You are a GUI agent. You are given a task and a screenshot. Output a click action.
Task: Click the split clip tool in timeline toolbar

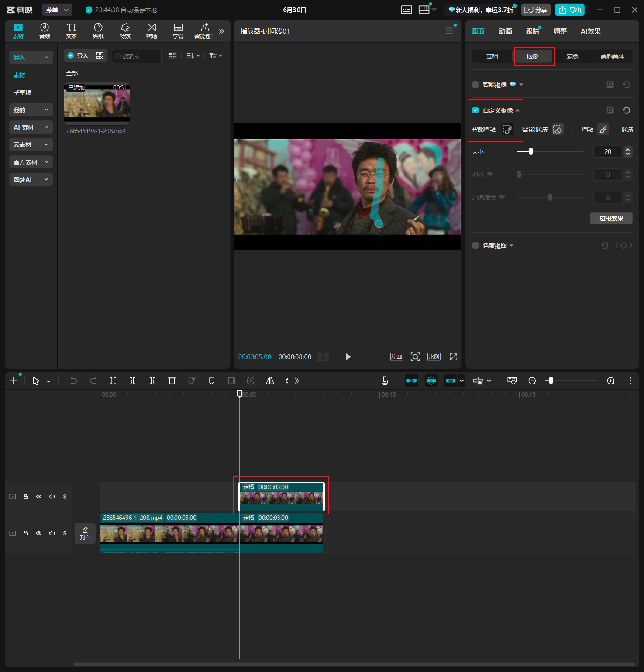(113, 381)
